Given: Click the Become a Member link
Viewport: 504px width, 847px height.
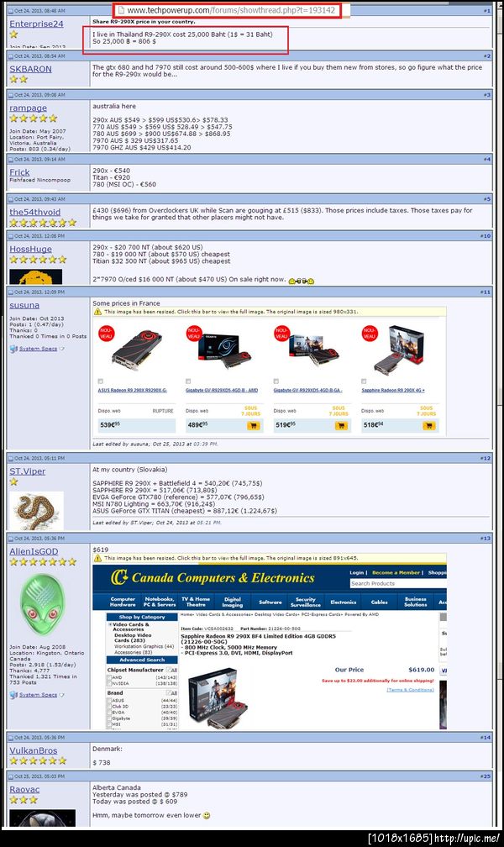Looking at the screenshot, I should click(396, 572).
